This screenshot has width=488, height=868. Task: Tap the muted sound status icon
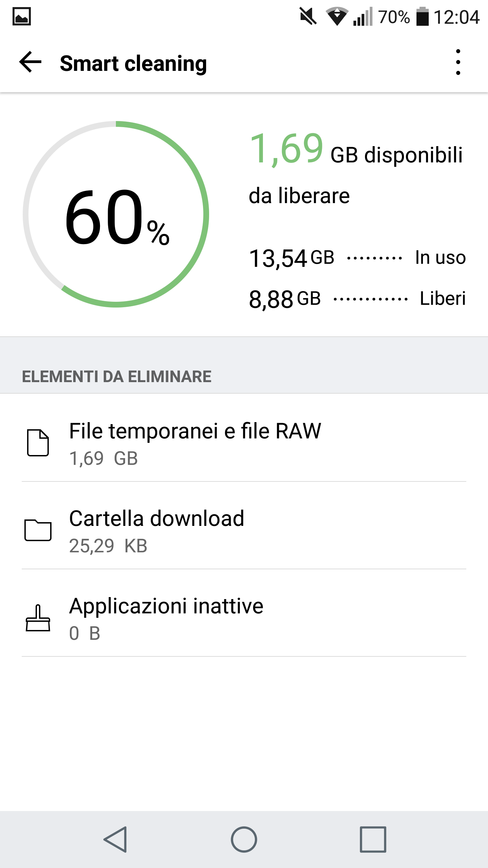308,17
